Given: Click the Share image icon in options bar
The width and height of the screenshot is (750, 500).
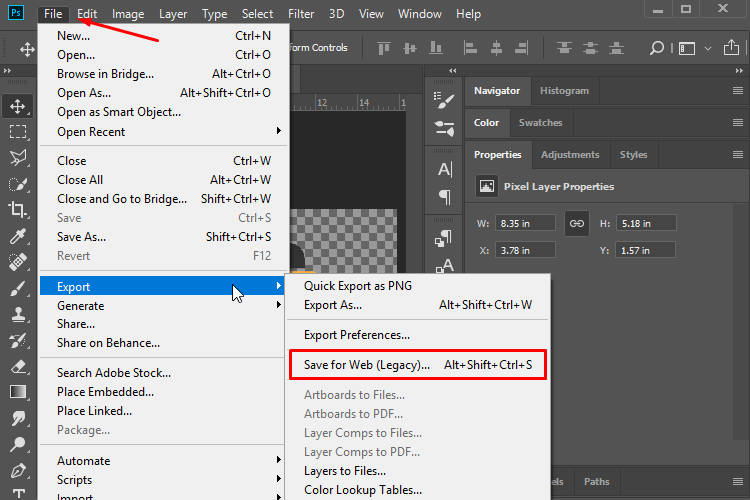Looking at the screenshot, I should pyautogui.click(x=731, y=47).
